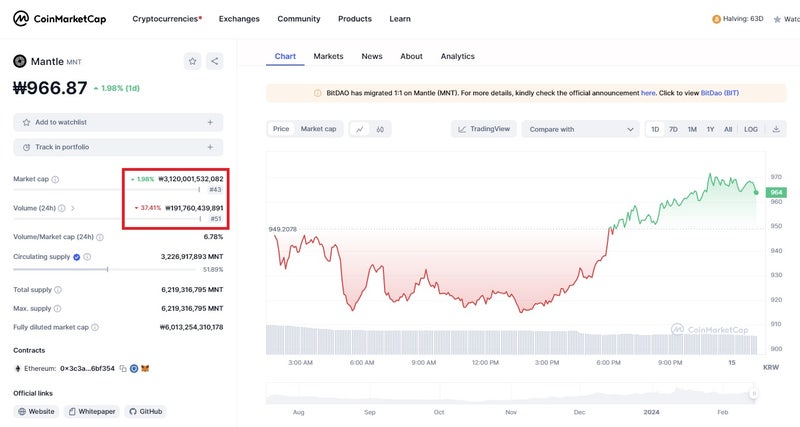
Task: Set chart range to 1D
Action: pos(655,130)
